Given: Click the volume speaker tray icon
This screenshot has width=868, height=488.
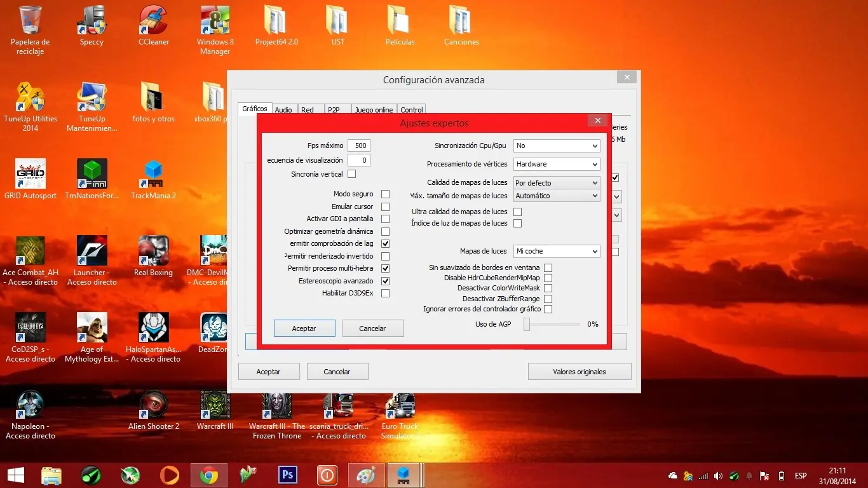Looking at the screenshot, I should pos(718,475).
